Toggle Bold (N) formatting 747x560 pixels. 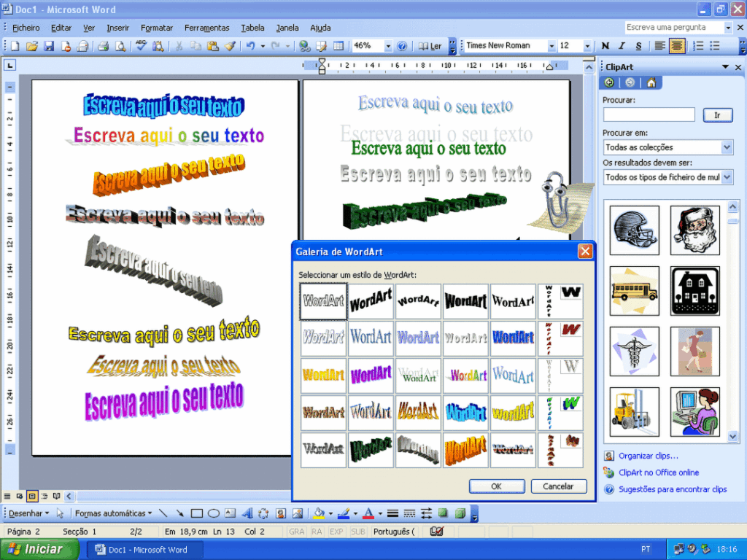(x=605, y=46)
